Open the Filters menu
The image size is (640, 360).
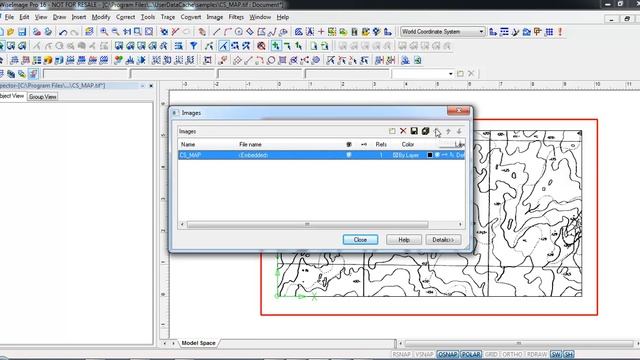236,17
